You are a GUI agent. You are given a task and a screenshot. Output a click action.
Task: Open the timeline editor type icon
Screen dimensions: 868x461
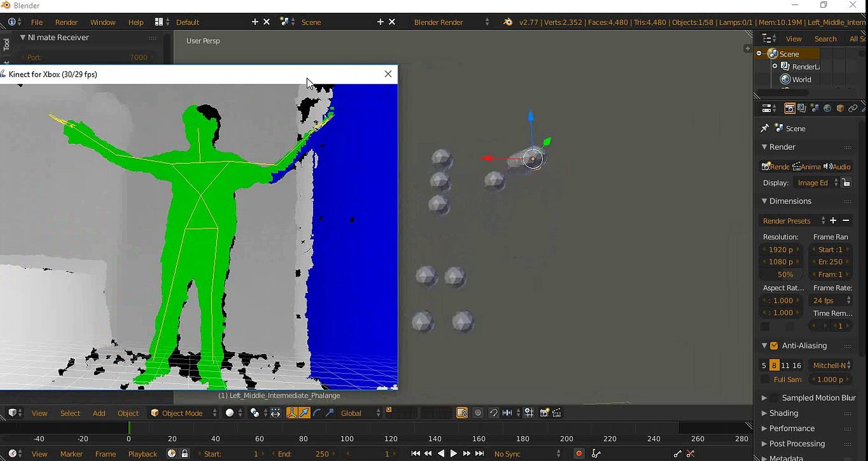(x=14, y=453)
